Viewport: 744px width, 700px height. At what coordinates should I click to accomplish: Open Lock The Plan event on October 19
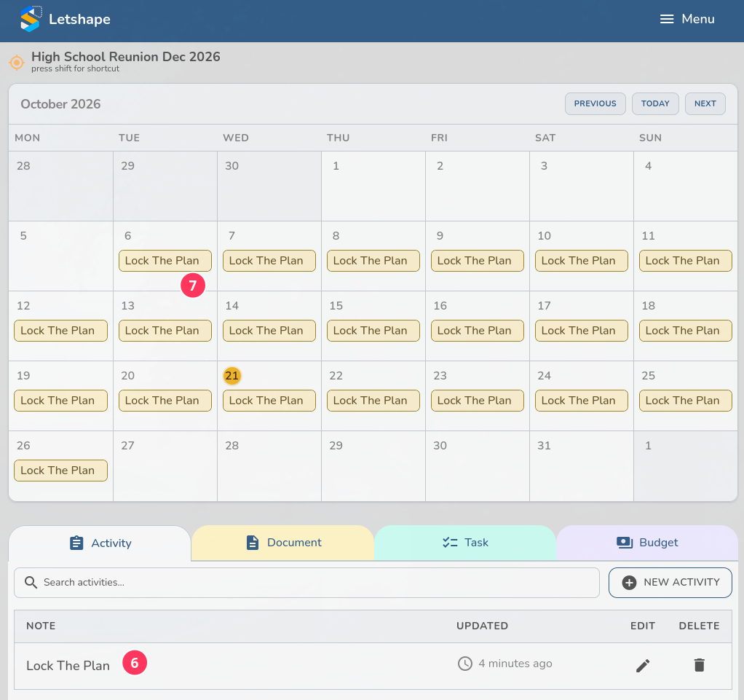pos(60,401)
